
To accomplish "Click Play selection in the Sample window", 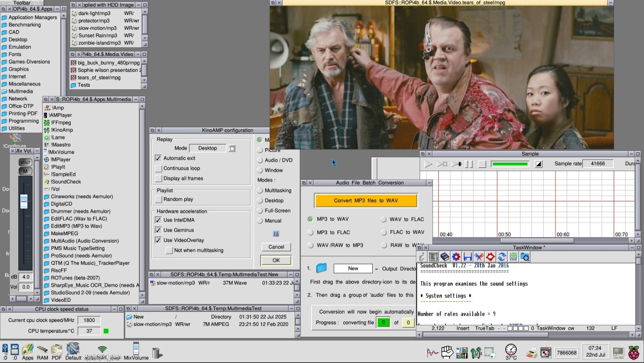I will (442, 164).
